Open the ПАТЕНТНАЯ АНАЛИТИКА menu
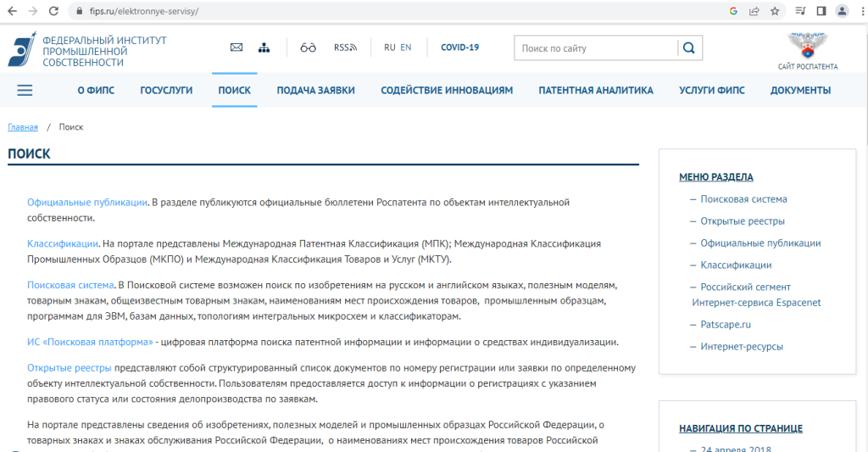The height and width of the screenshot is (452, 868). [596, 90]
